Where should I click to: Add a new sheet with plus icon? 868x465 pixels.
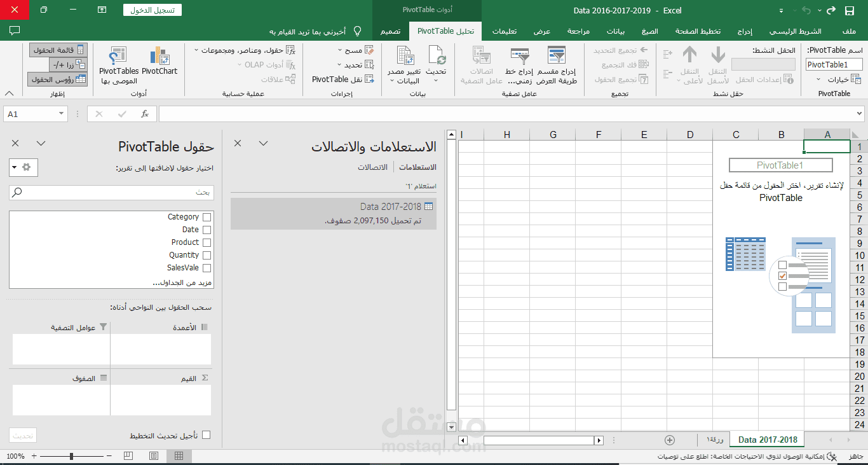(x=669, y=440)
